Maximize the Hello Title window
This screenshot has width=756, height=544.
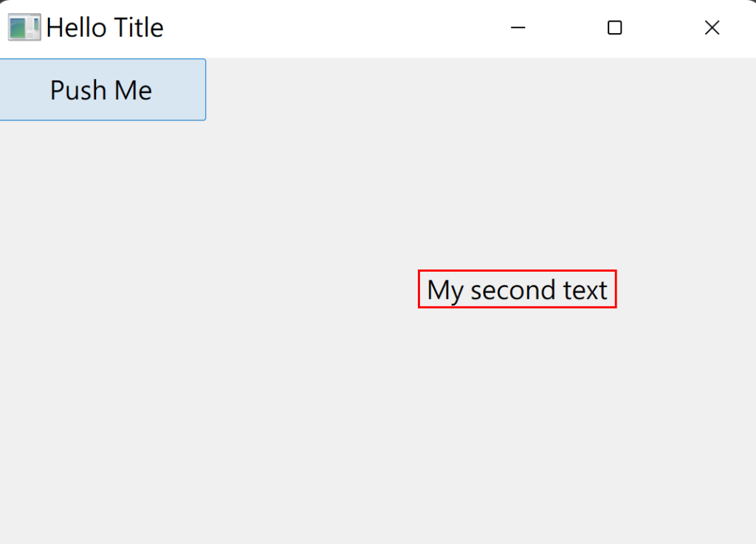[614, 28]
